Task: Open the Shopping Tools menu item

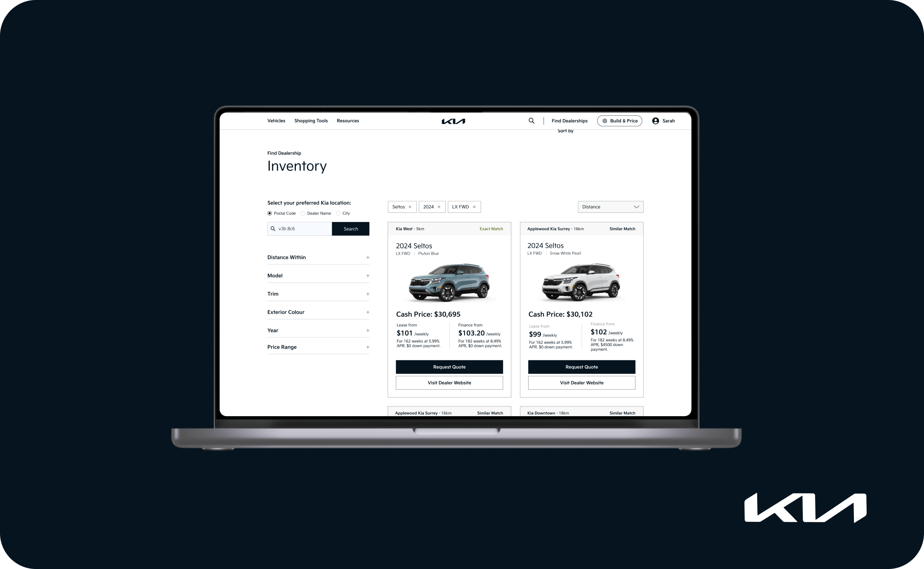Action: point(310,120)
